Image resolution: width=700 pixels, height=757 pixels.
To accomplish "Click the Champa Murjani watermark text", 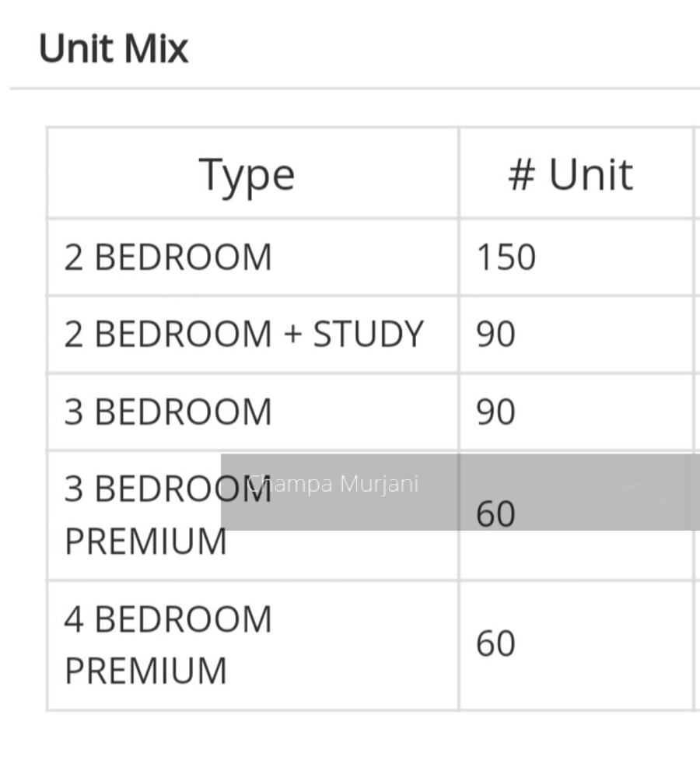I will pyautogui.click(x=333, y=484).
